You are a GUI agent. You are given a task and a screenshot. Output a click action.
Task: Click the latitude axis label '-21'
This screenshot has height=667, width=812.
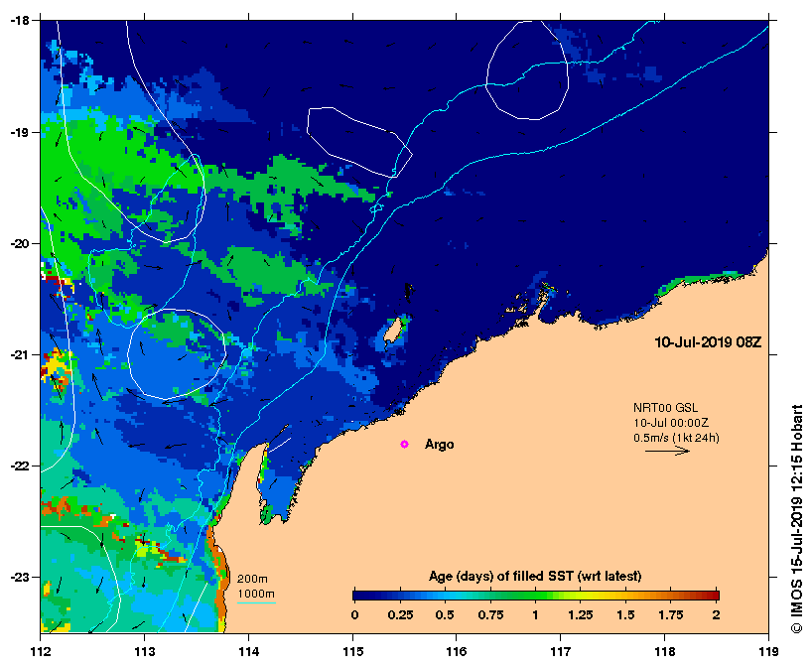click(18, 354)
